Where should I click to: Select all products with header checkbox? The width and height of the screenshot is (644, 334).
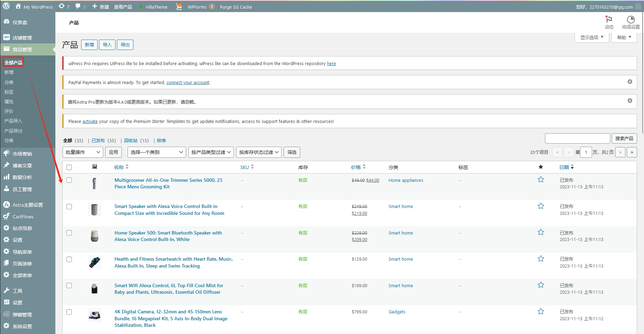69,167
